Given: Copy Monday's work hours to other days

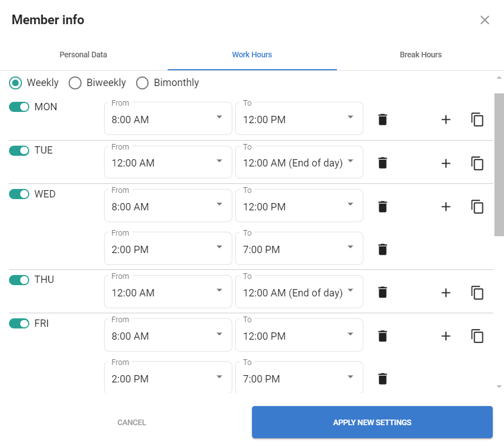Looking at the screenshot, I should (x=477, y=119).
